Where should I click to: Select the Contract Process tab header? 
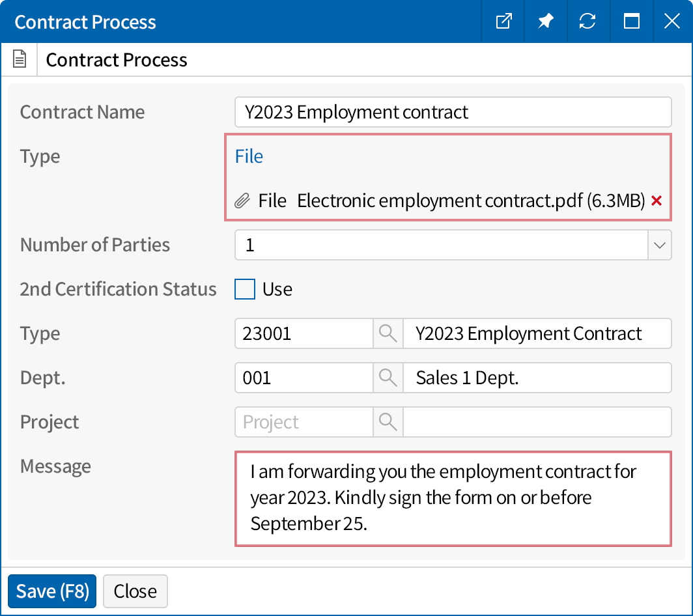coord(117,60)
